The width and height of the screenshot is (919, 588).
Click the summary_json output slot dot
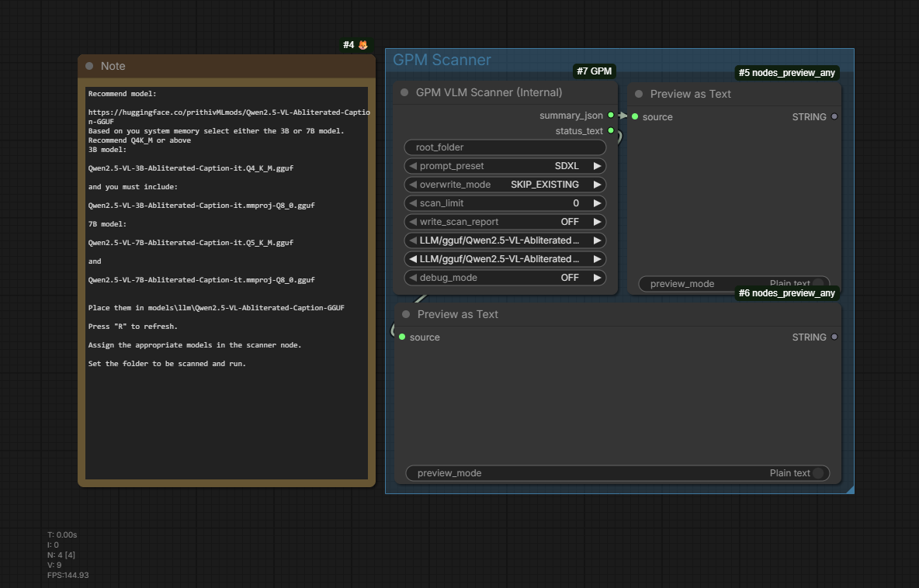point(611,116)
